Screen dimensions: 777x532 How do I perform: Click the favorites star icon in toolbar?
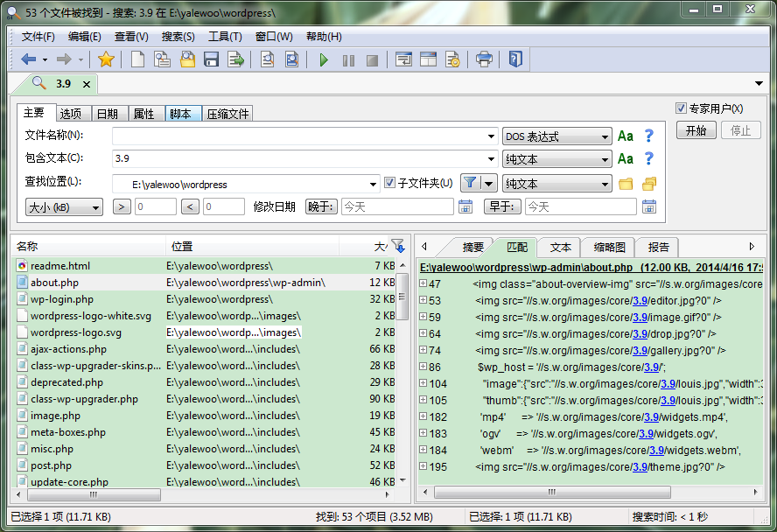pos(106,59)
